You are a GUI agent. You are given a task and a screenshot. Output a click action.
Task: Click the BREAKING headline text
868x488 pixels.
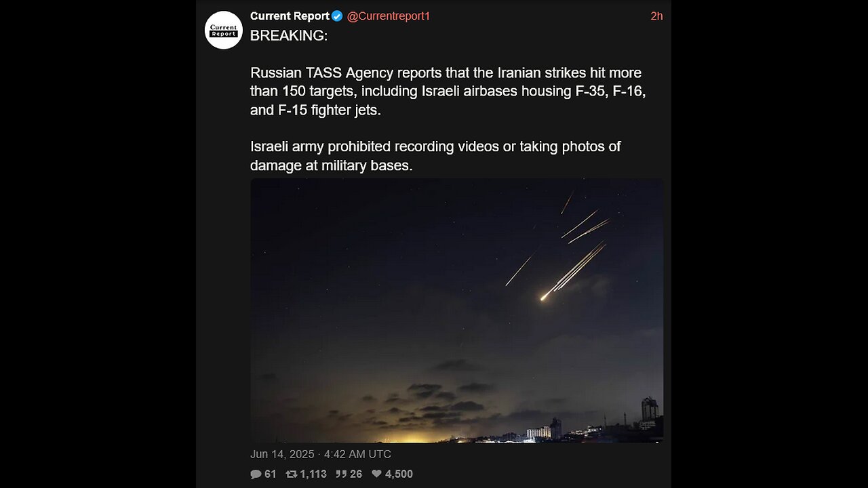289,36
